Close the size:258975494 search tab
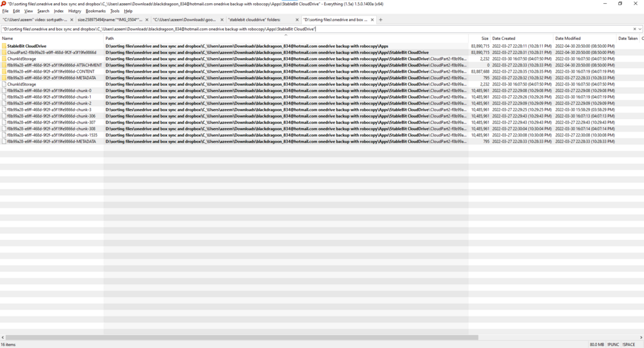Screen dimensions: 644x348 click(x=146, y=20)
